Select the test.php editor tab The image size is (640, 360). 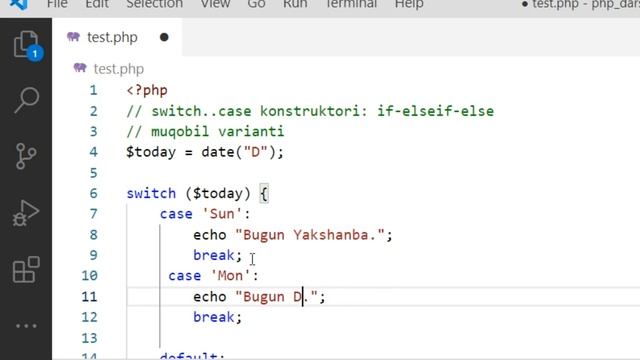[117, 38]
